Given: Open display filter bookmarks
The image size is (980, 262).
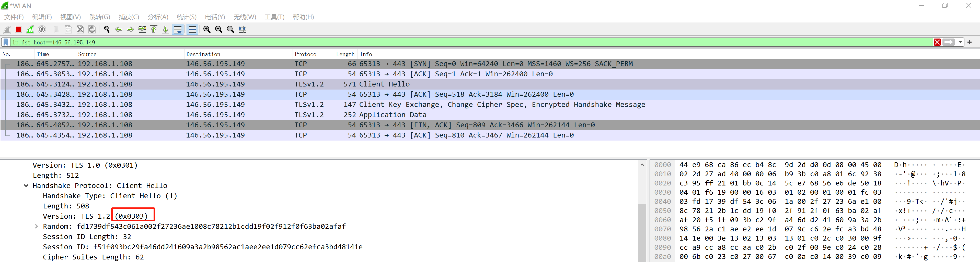Looking at the screenshot, I should 6,42.
